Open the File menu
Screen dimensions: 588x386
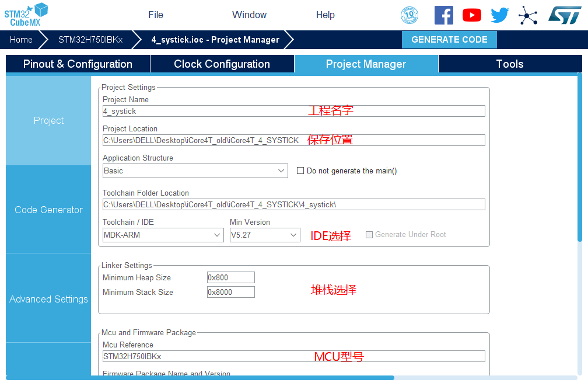pos(156,15)
